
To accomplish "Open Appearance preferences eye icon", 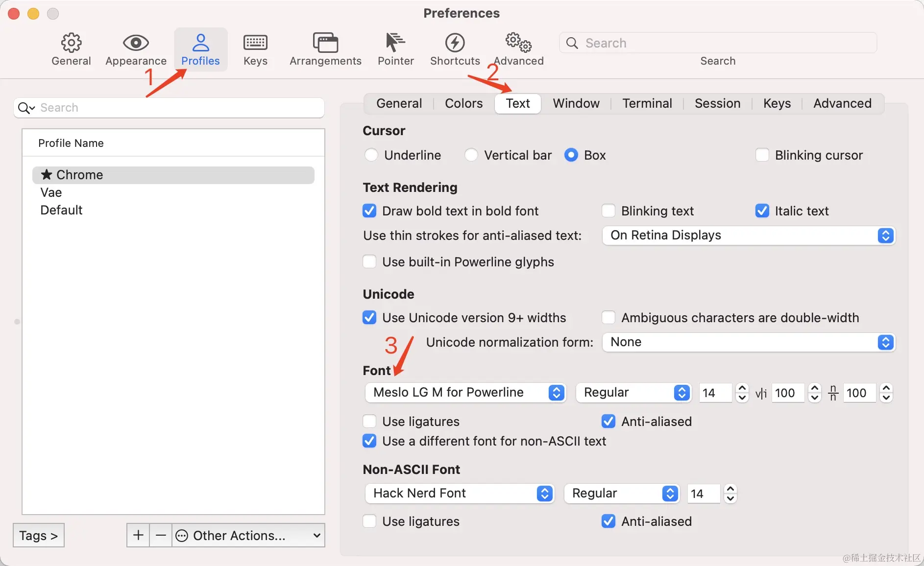I will click(136, 44).
